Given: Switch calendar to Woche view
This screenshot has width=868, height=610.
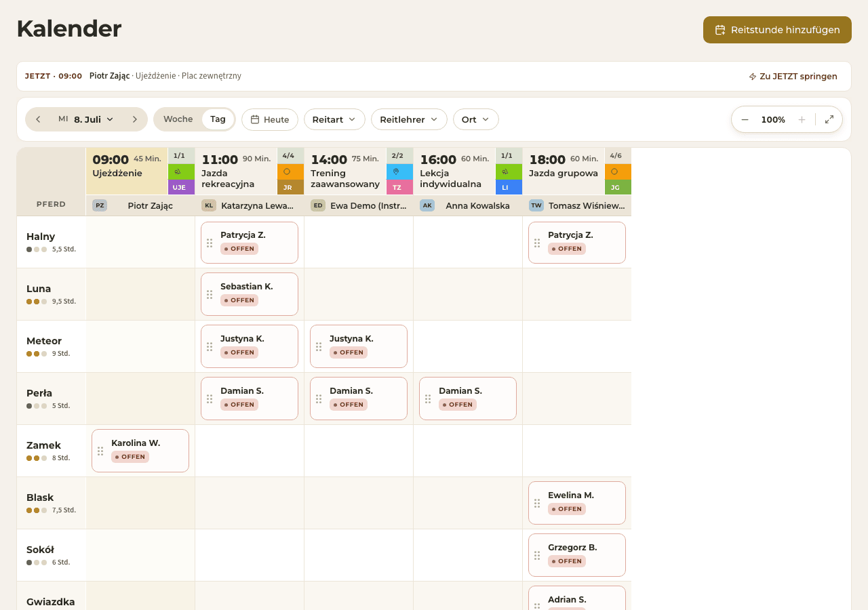Looking at the screenshot, I should 178,119.
